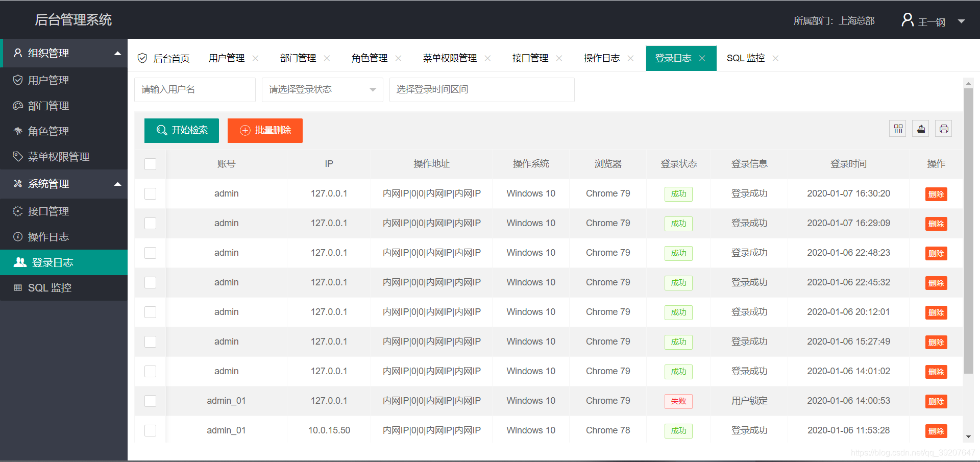Switch to the SQL 监控 tab
This screenshot has width=980, height=462.
click(746, 58)
